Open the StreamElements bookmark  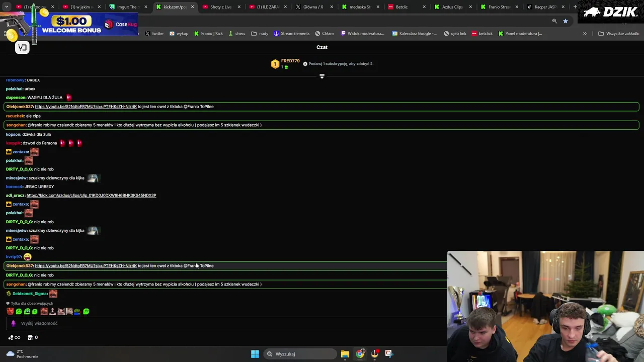pyautogui.click(x=292, y=34)
